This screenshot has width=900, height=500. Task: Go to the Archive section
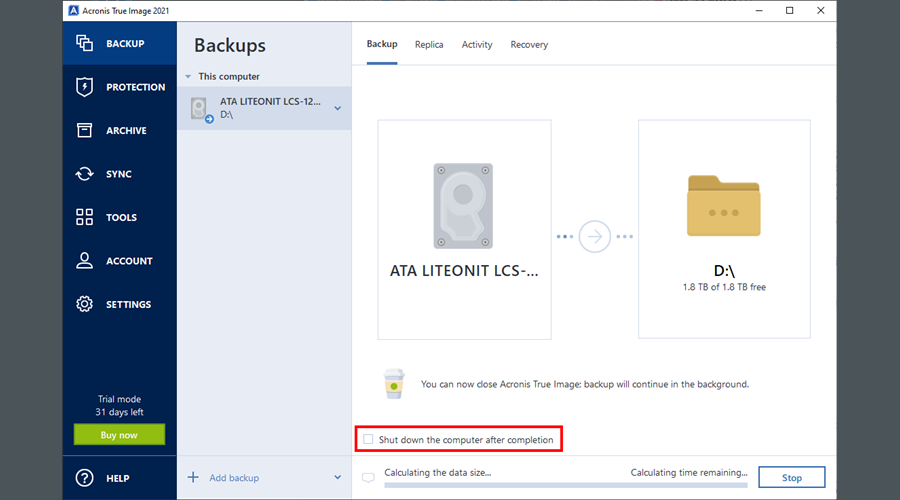pyautogui.click(x=118, y=131)
